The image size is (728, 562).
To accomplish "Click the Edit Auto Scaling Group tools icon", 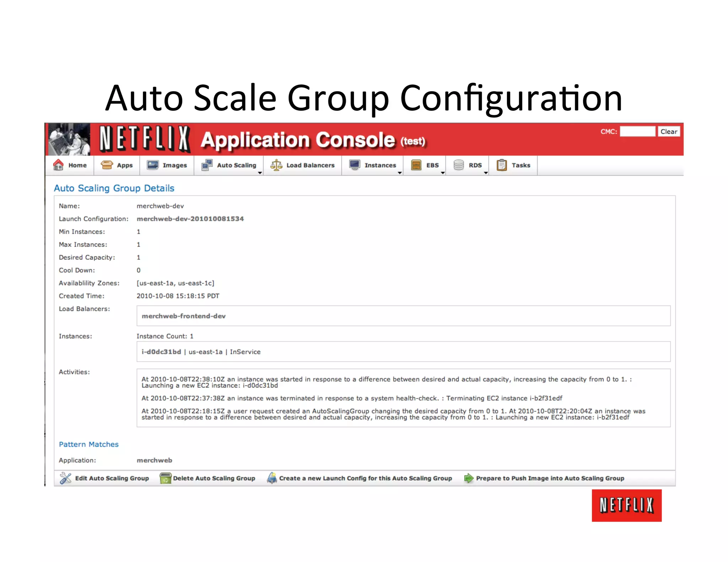I will click(65, 478).
